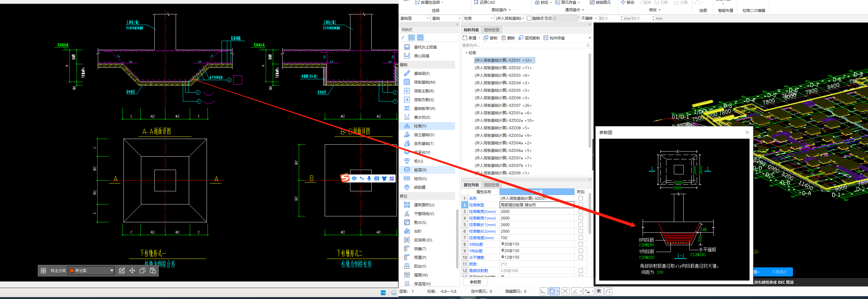Open the 未分类 annotation category dropdown
This screenshot has height=299, width=868.
[x=91, y=271]
